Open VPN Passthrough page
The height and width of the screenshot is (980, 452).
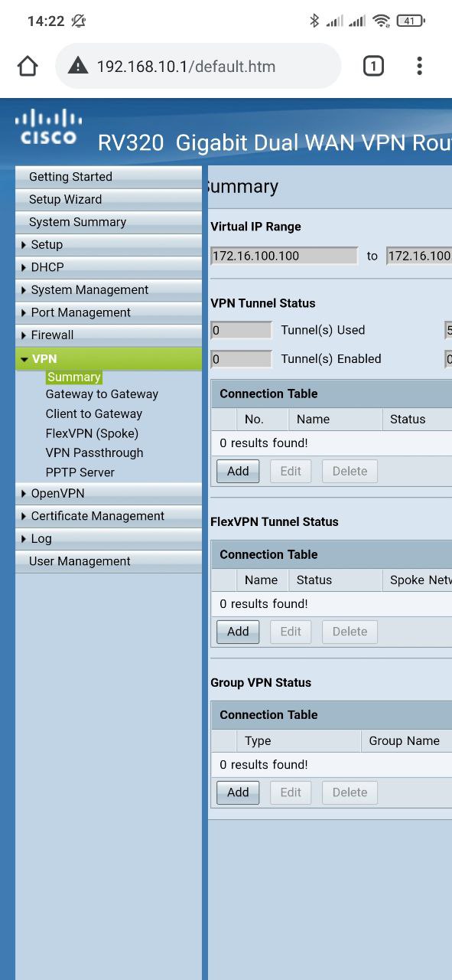[94, 452]
